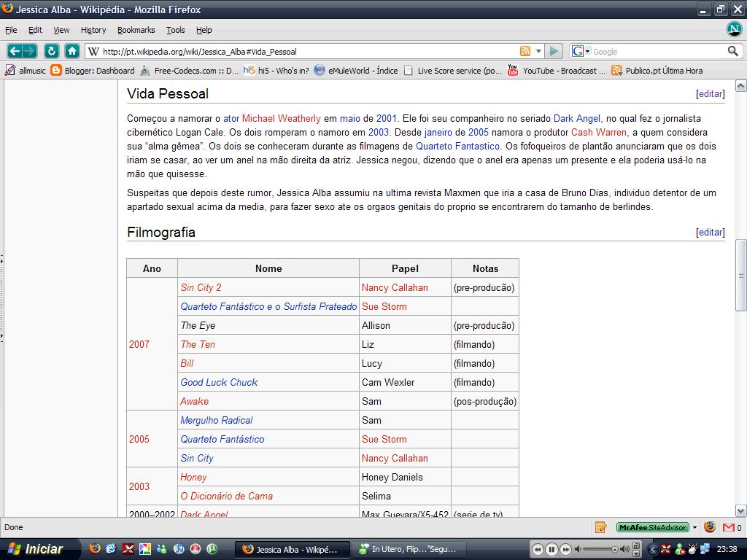Open the Firefox home page button
Screen dimensions: 747x560
pyautogui.click(x=72, y=51)
